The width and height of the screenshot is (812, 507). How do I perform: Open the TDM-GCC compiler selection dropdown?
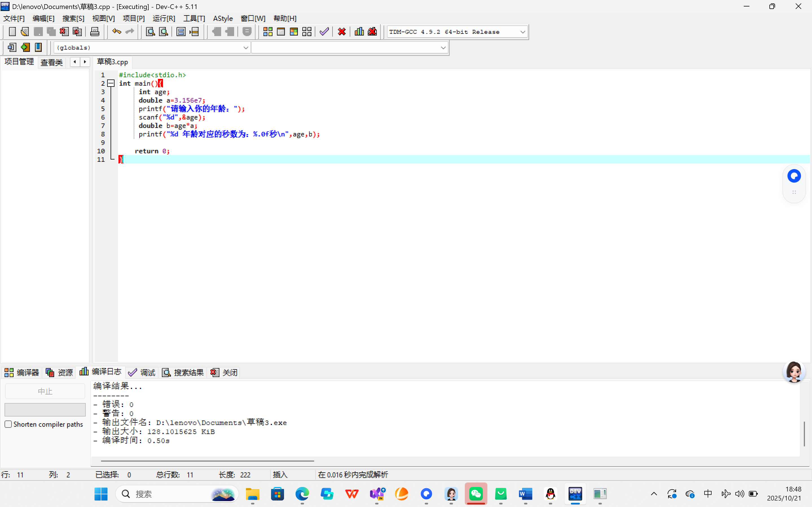coord(522,32)
